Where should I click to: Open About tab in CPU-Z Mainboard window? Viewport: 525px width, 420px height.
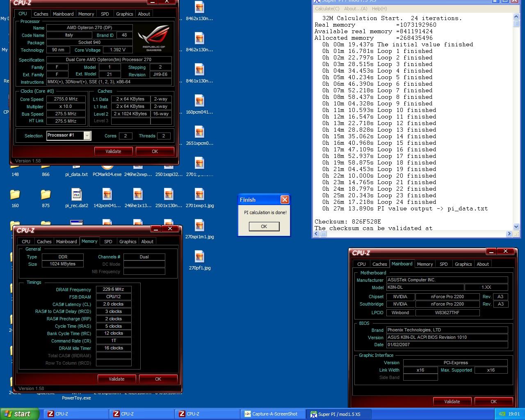point(483,264)
